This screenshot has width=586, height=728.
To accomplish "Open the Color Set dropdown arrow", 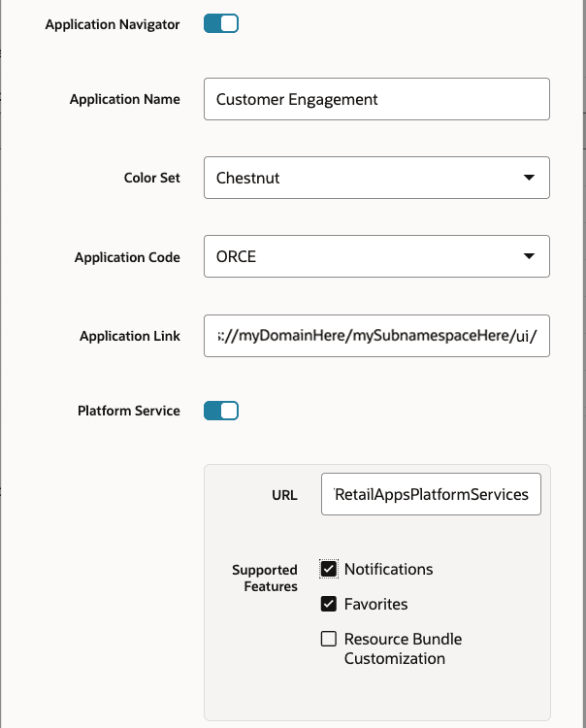I will tap(529, 178).
